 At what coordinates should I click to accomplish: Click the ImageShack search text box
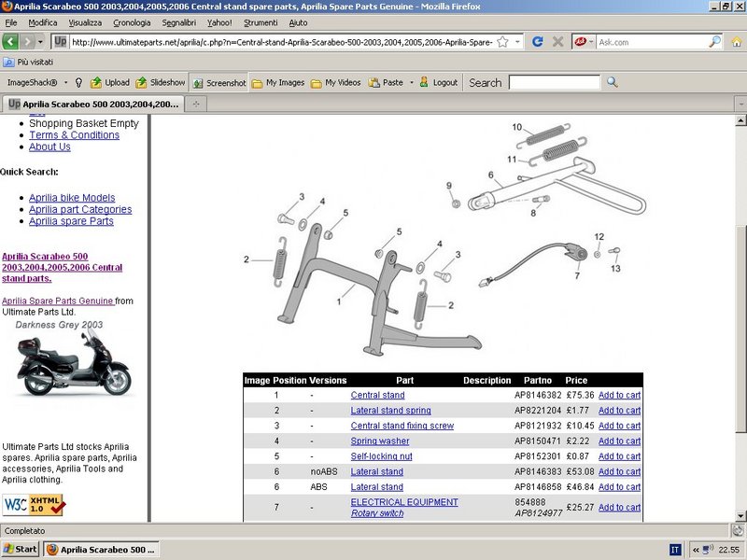(554, 82)
